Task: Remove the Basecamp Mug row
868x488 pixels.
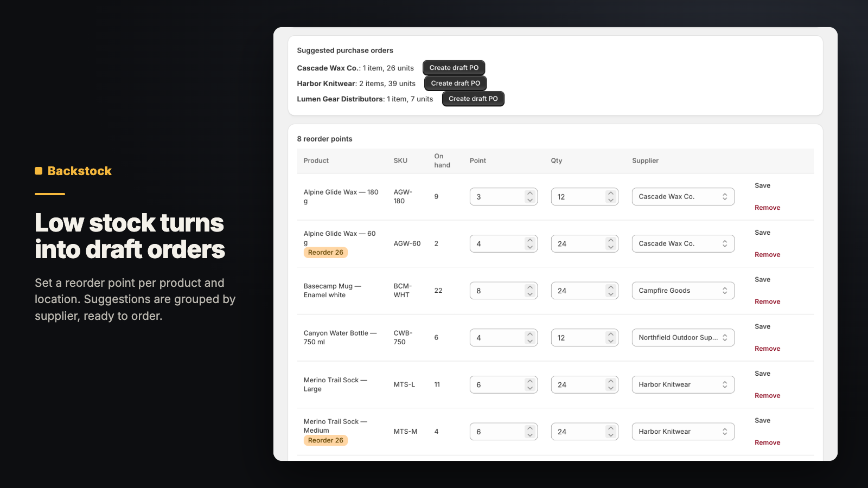Action: [767, 301]
